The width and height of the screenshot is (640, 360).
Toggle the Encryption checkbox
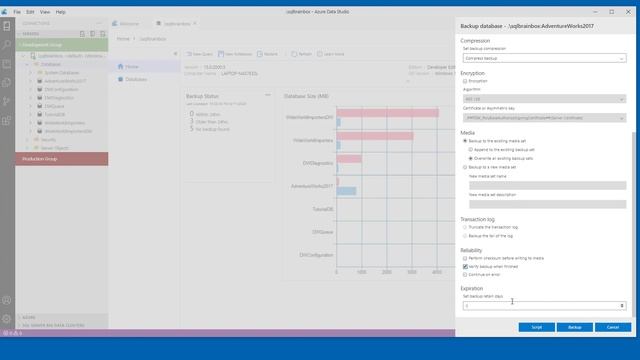[465, 81]
